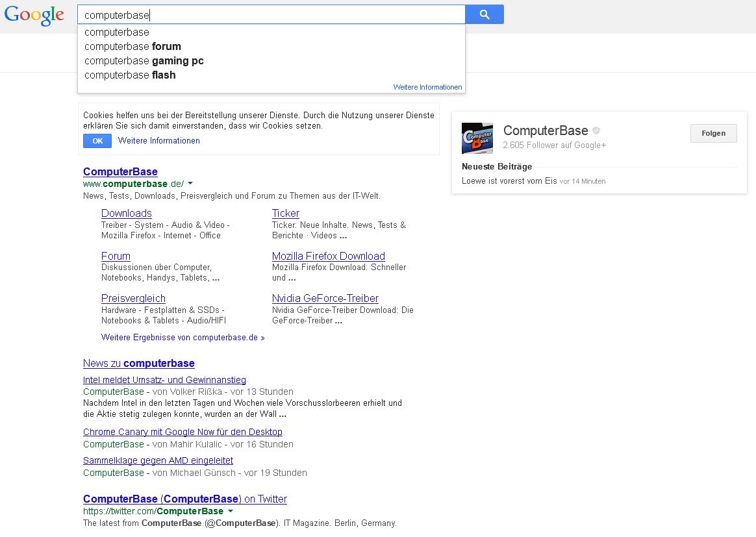Image resolution: width=756 pixels, height=537 pixels.
Task: Open the Ticker sitelink
Action: coord(285,214)
